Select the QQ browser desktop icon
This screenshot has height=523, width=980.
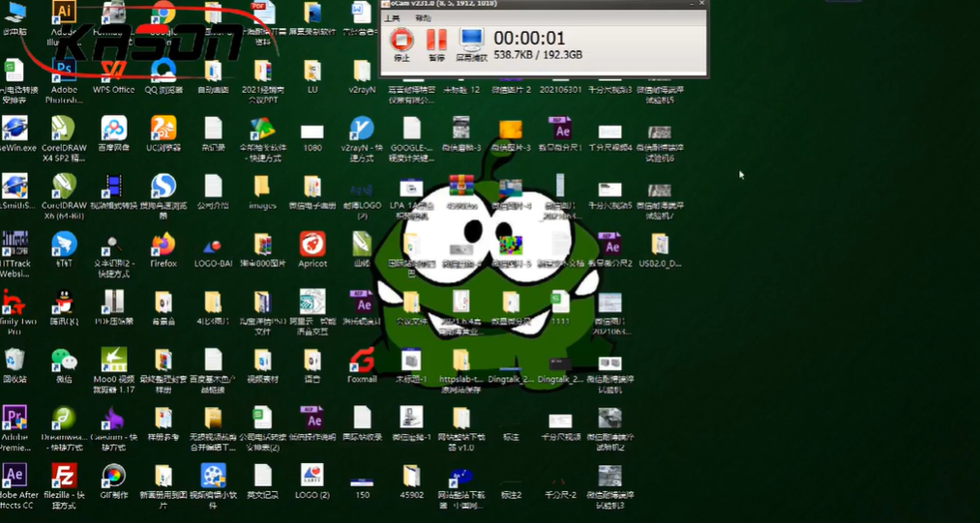click(x=163, y=73)
